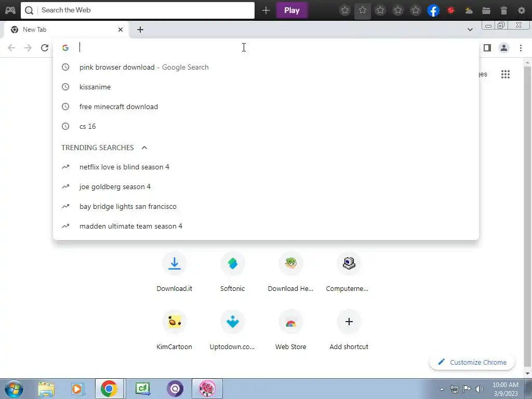Click the purple Play button
The width and height of the screenshot is (532, 399).
pos(292,10)
